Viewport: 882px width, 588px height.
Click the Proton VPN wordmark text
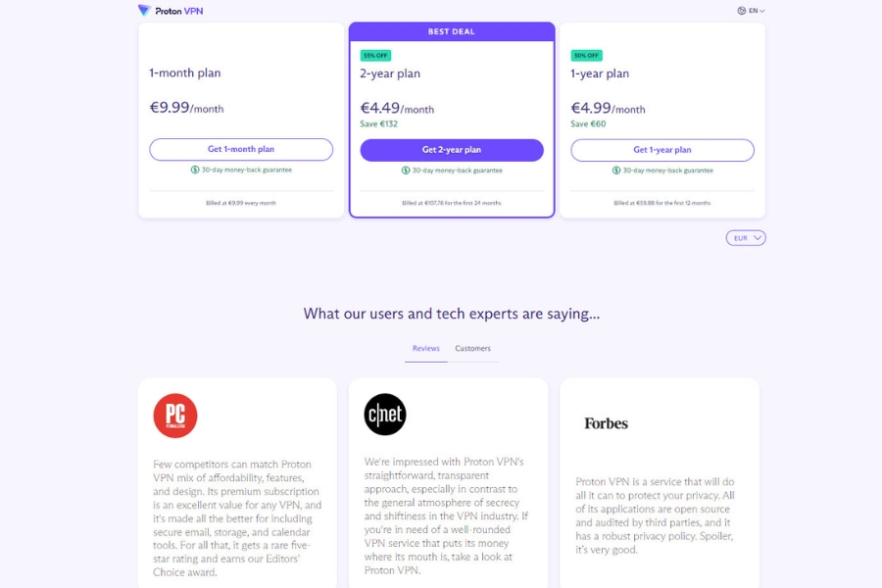pos(179,11)
